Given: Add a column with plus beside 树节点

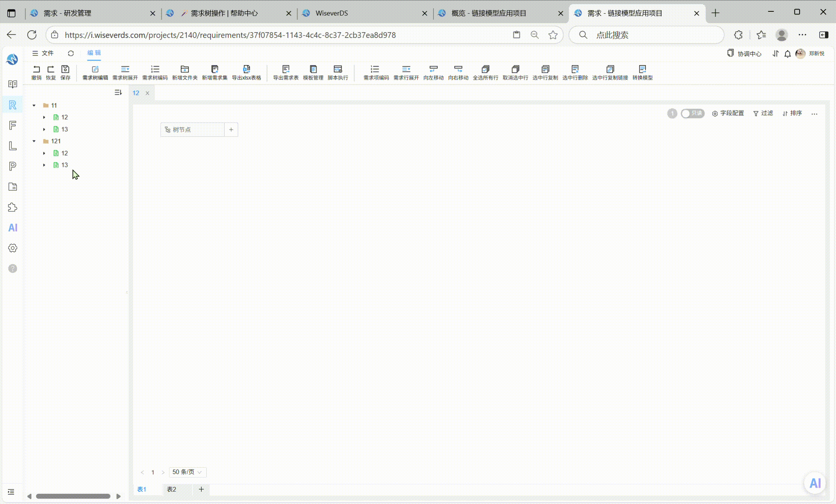Looking at the screenshot, I should click(x=231, y=130).
